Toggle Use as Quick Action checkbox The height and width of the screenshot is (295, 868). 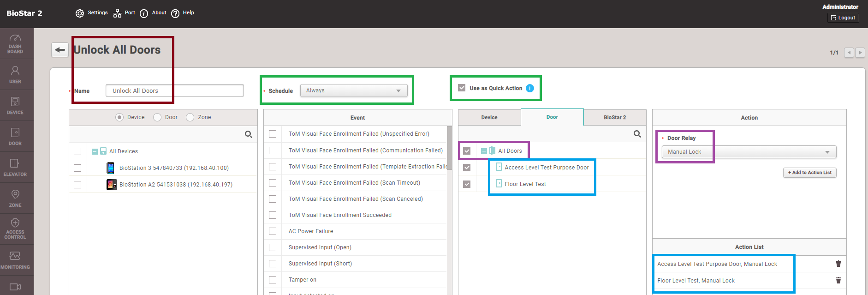click(x=462, y=88)
